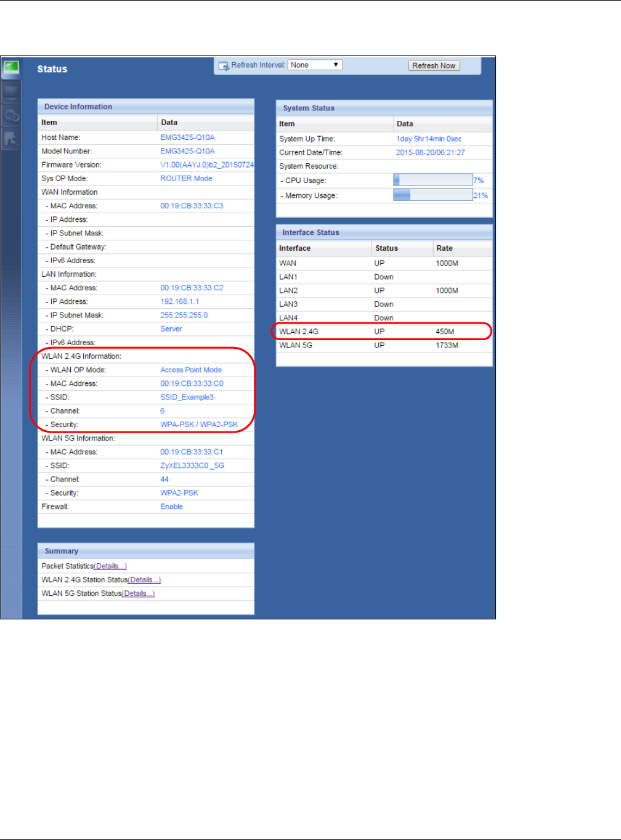
Task: Click WAN MAC address 00:19:CB:33:33:C3
Action: pos(192,206)
